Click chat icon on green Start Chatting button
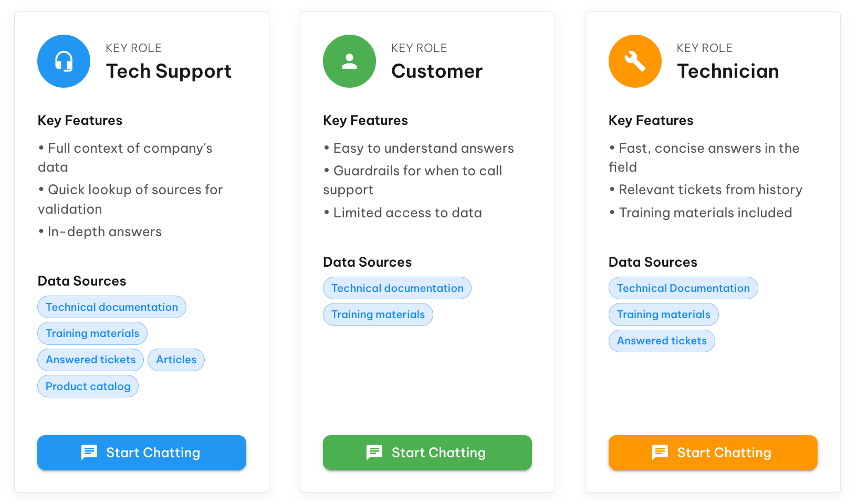The height and width of the screenshot is (504, 857). pos(374,452)
